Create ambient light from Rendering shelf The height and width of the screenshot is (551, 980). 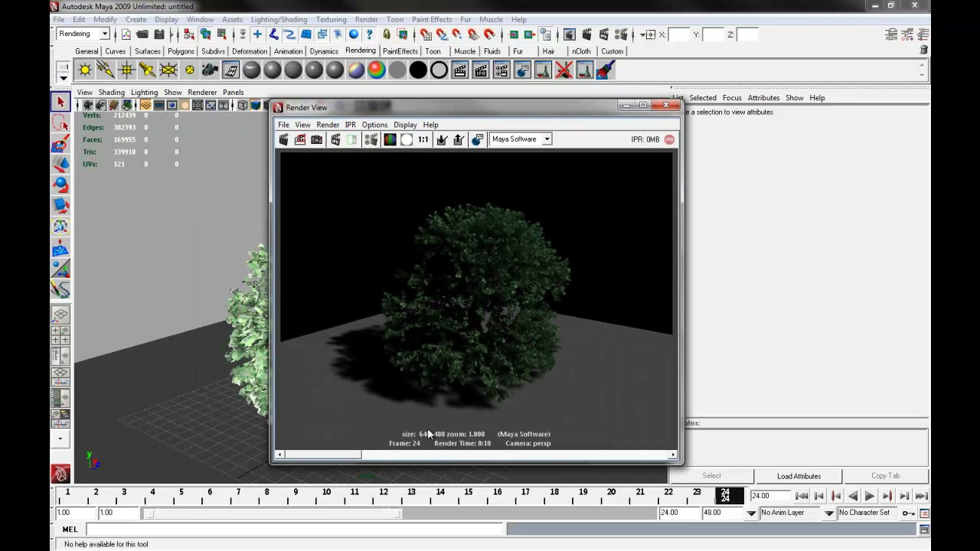[85, 70]
